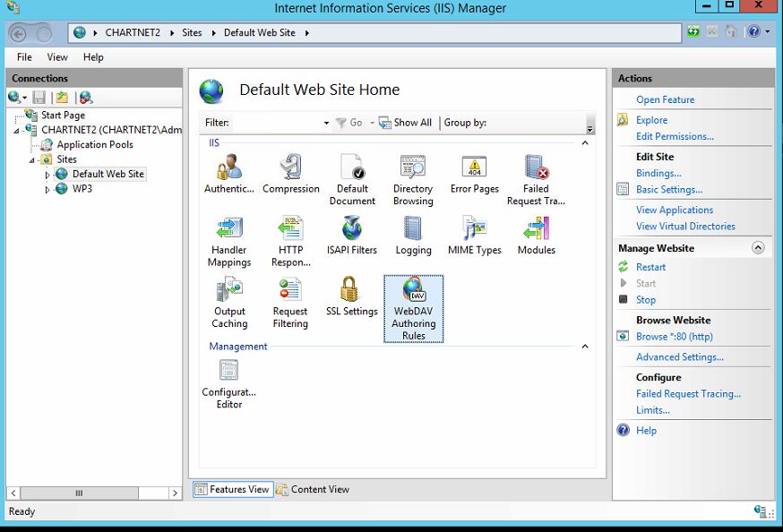Switch to Content View tab
Image resolution: width=783 pixels, height=532 pixels.
point(314,490)
